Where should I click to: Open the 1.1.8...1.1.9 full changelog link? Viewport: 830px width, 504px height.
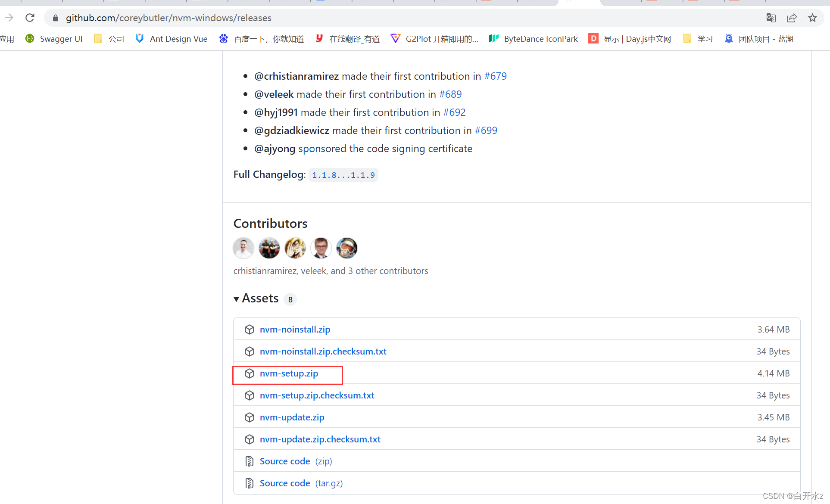click(x=343, y=175)
